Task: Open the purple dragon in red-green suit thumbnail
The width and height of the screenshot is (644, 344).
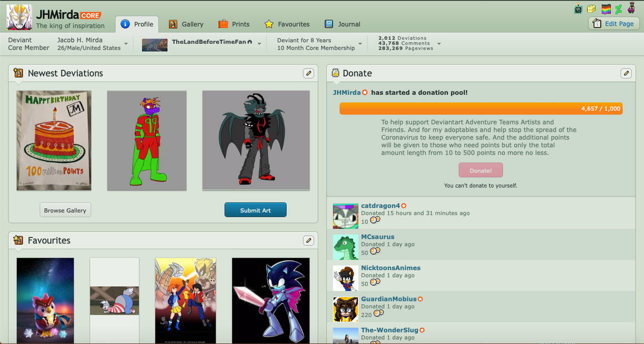Action: coord(147,141)
